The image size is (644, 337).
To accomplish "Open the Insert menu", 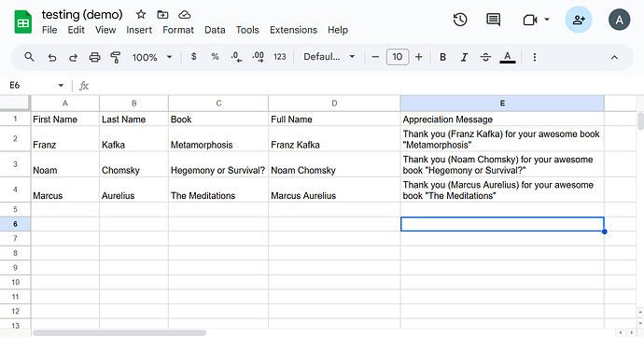I will click(139, 30).
